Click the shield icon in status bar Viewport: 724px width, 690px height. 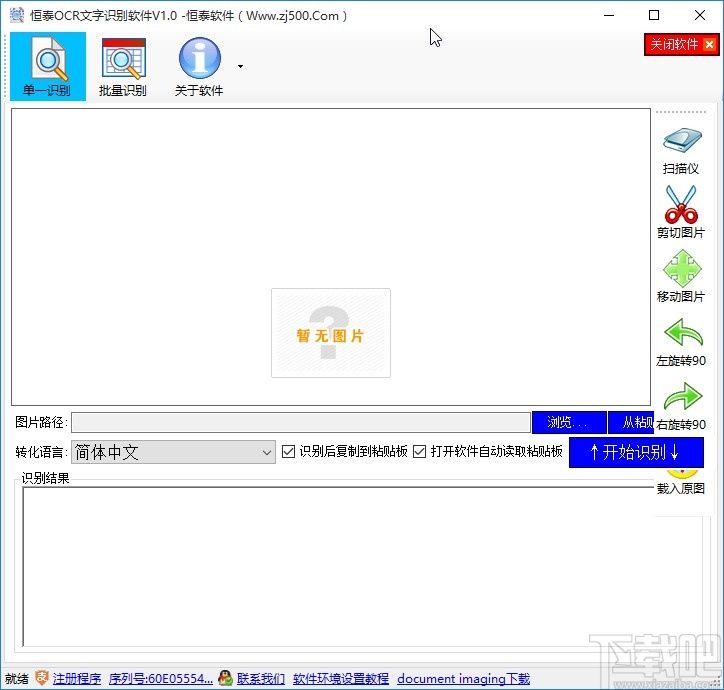tap(42, 678)
